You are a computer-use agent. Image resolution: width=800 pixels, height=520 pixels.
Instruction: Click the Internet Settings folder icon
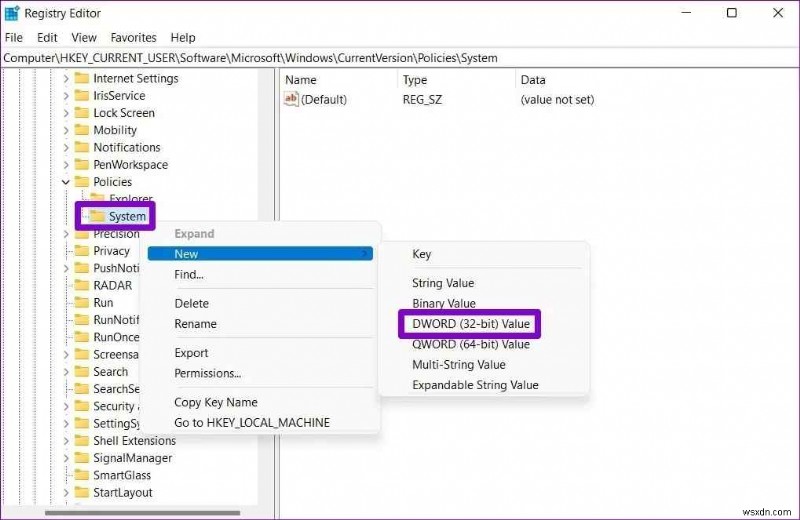pyautogui.click(x=82, y=78)
